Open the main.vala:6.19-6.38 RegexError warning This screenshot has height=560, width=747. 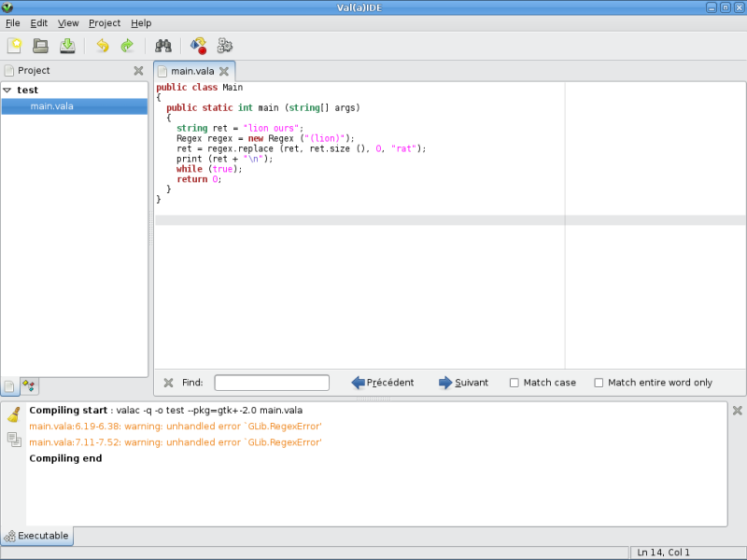coord(176,427)
